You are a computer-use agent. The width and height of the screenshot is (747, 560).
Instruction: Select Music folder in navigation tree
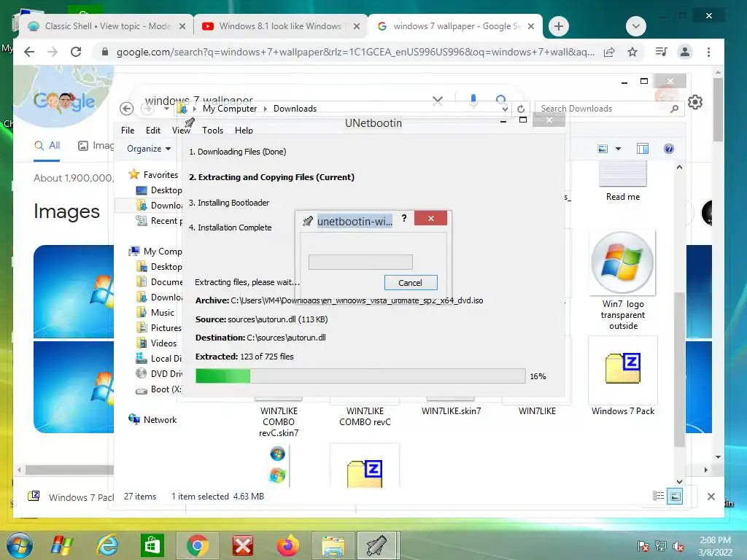click(x=163, y=312)
